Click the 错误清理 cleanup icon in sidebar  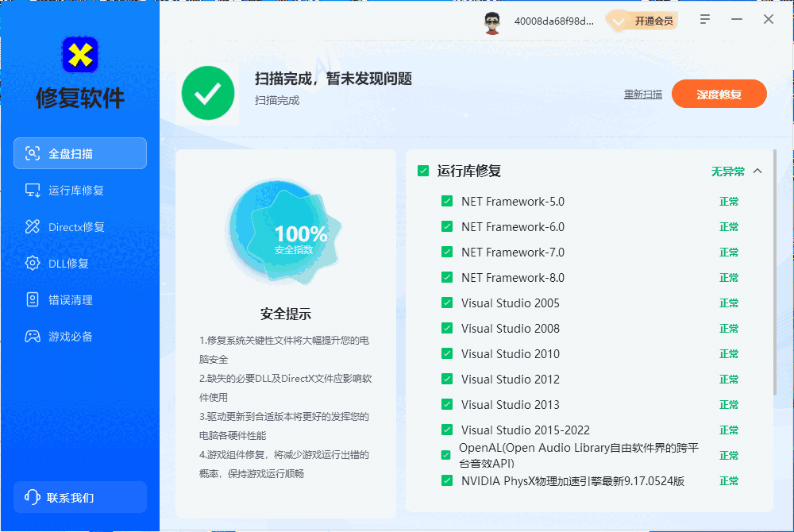click(x=32, y=299)
